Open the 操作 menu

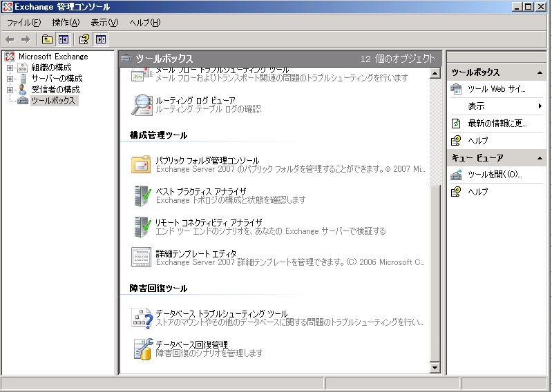(x=66, y=23)
